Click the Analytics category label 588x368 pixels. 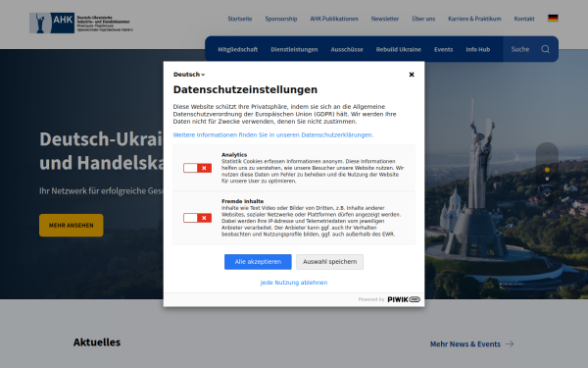tap(234, 154)
